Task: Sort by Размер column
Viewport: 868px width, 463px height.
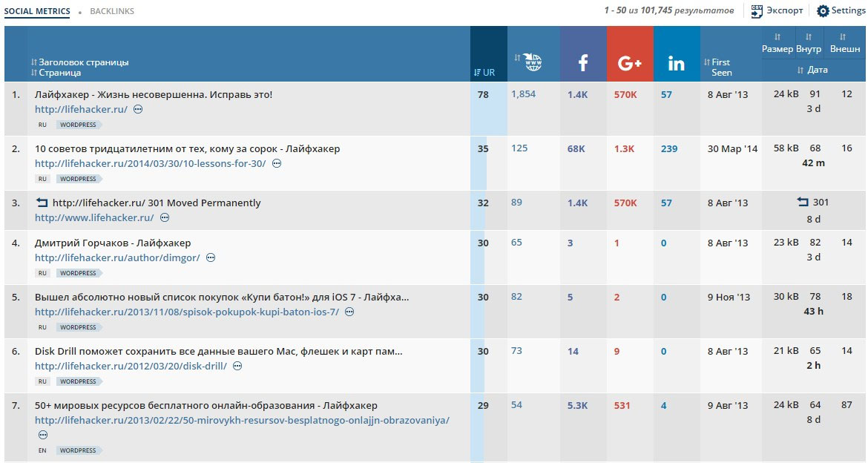Action: click(x=777, y=43)
